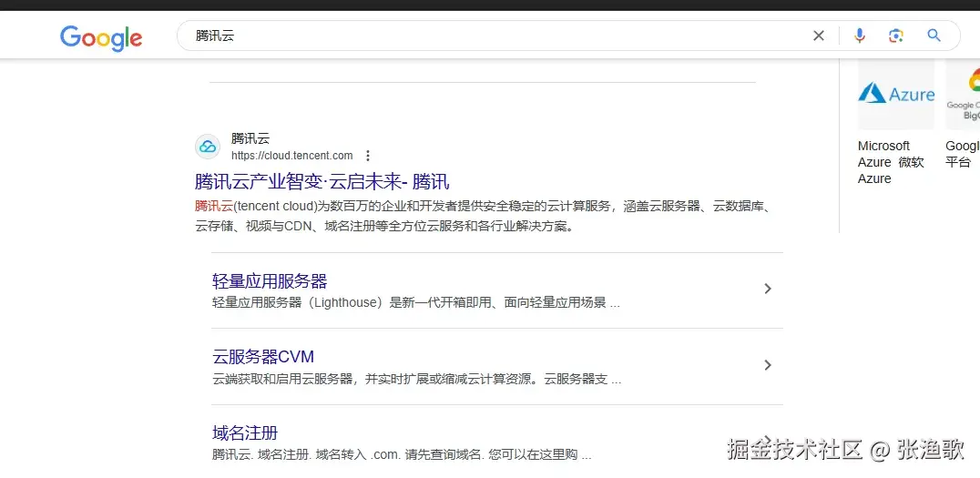980x478 pixels.
Task: Open the 域名注册 sitelink
Action: (x=245, y=433)
